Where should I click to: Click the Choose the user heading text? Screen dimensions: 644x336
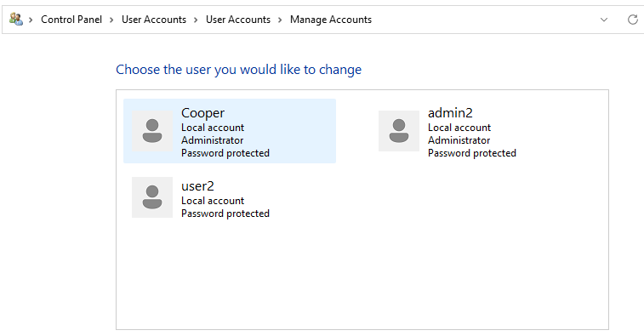click(238, 70)
